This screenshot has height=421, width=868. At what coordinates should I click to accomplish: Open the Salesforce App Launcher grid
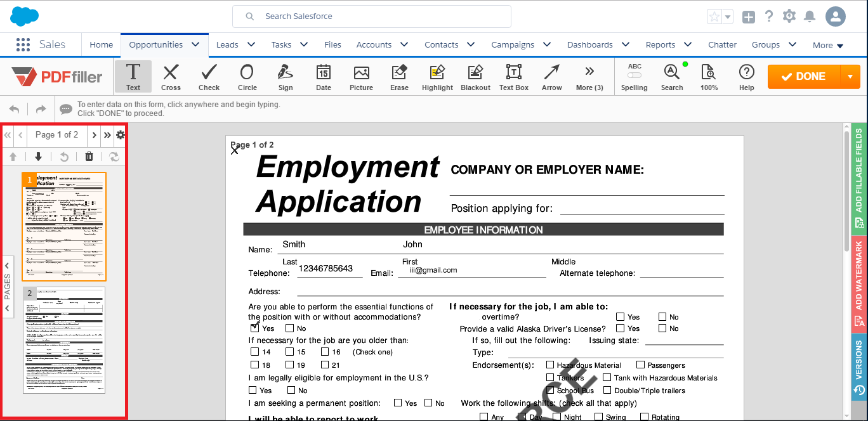pos(23,44)
